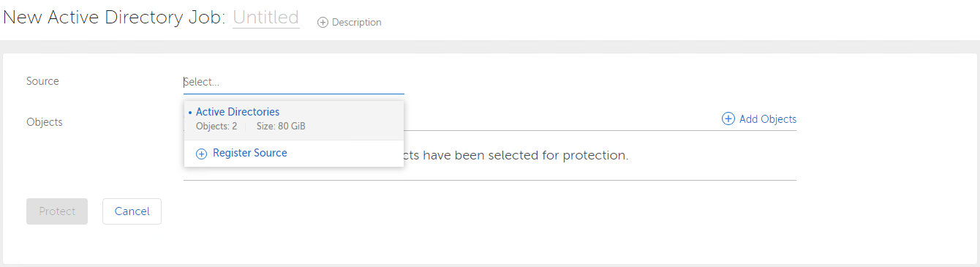This screenshot has height=267, width=980.
Task: Click the bullet marker before Active Directories
Action: (x=190, y=113)
